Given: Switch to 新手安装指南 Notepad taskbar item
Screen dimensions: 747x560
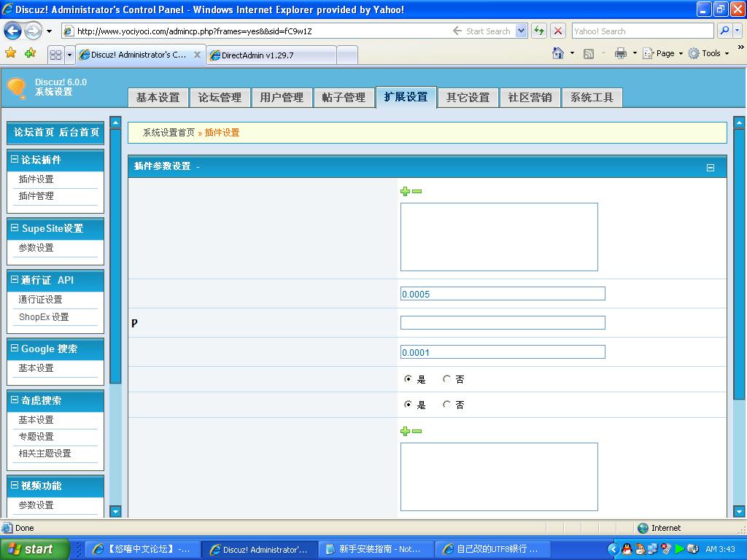Looking at the screenshot, I should point(376,550).
